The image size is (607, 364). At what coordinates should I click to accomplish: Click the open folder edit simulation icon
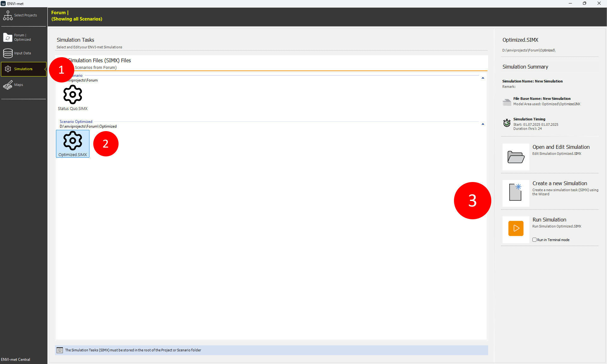pyautogui.click(x=516, y=157)
